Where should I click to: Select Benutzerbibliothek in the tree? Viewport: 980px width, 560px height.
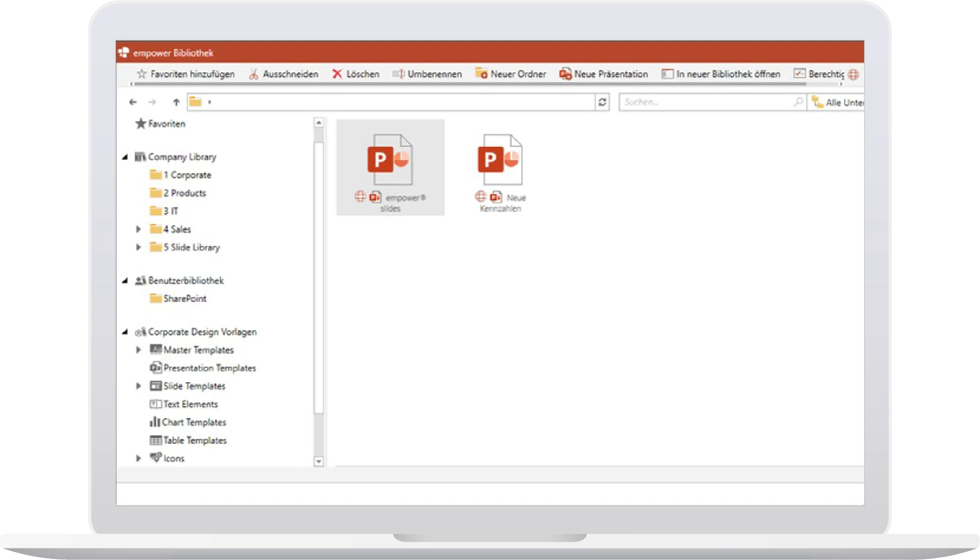(x=179, y=281)
